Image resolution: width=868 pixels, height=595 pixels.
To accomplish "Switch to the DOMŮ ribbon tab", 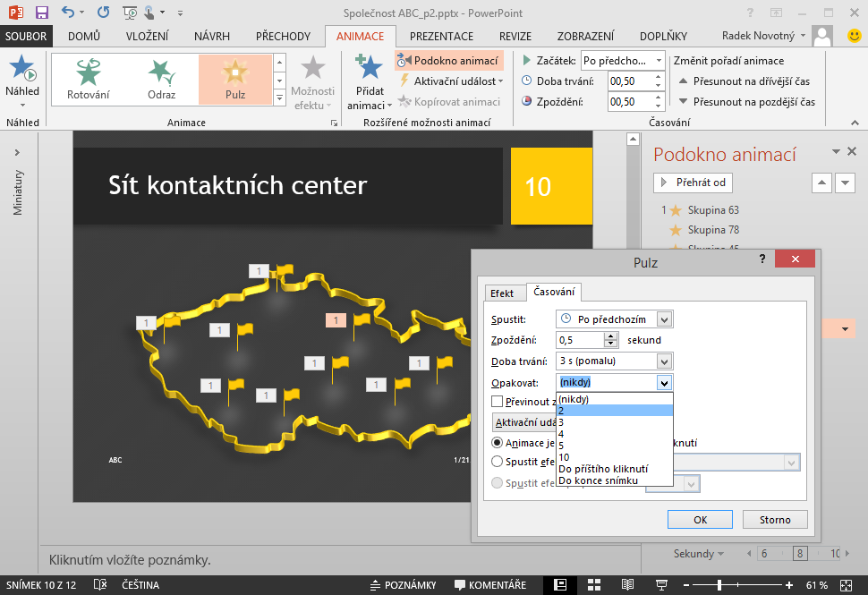I will click(x=84, y=36).
